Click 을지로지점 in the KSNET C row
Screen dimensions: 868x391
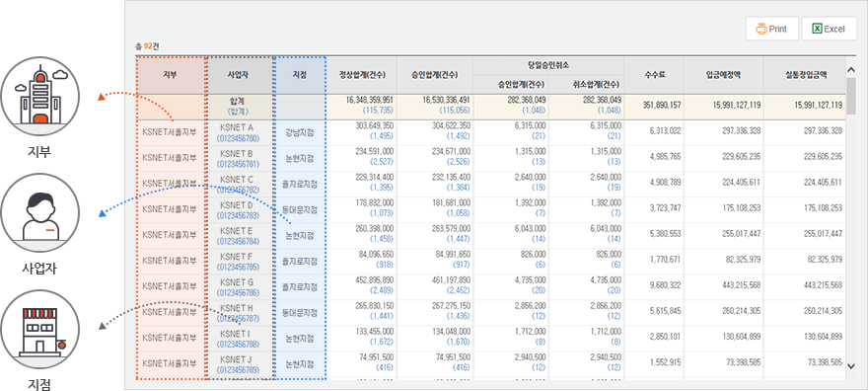pyautogui.click(x=300, y=185)
